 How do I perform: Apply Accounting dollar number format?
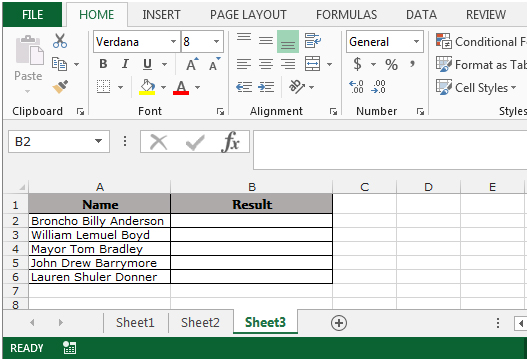[358, 64]
